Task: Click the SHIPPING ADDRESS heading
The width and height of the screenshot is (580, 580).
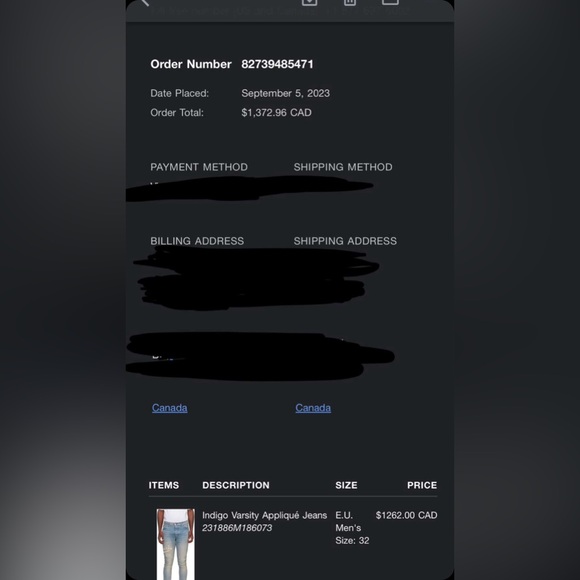Action: coord(345,241)
